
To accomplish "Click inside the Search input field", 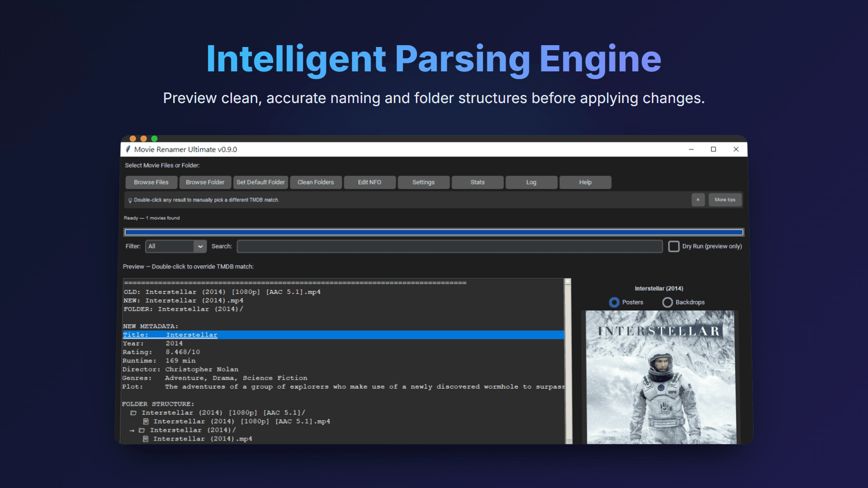I will [450, 246].
